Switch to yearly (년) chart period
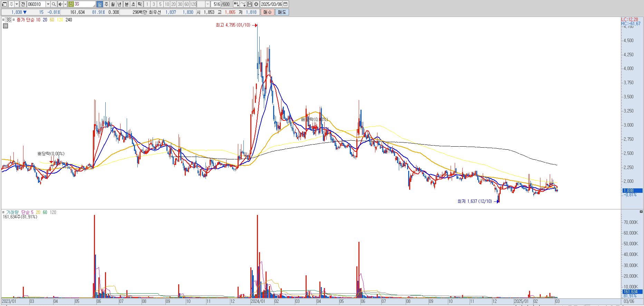The height and width of the screenshot is (306, 644). pos(119,4)
